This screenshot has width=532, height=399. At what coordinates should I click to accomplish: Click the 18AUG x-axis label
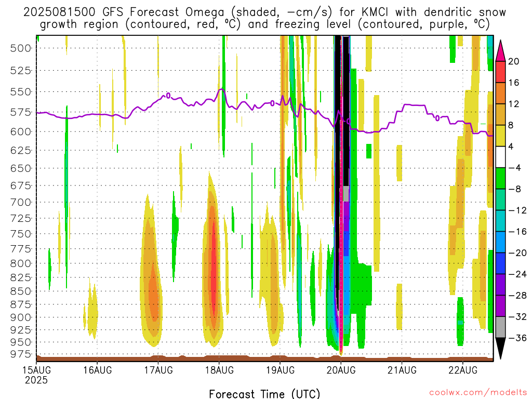coord(219,370)
